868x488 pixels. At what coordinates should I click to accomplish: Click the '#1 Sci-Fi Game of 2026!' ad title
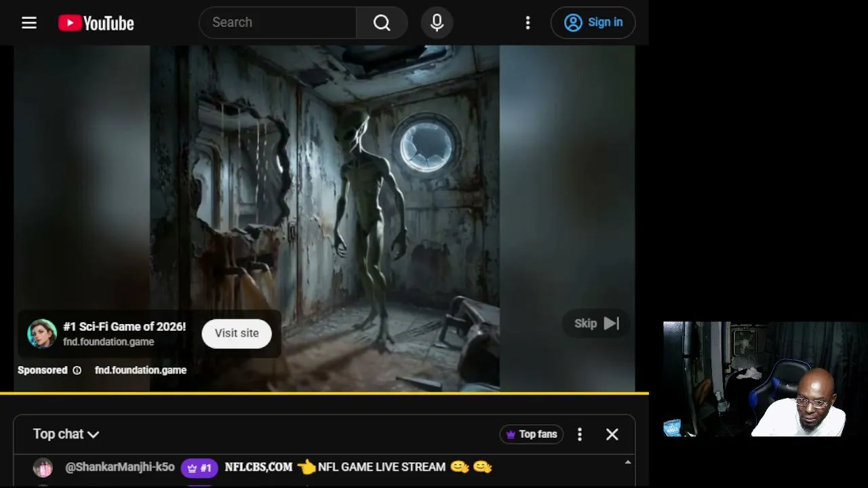pos(124,327)
